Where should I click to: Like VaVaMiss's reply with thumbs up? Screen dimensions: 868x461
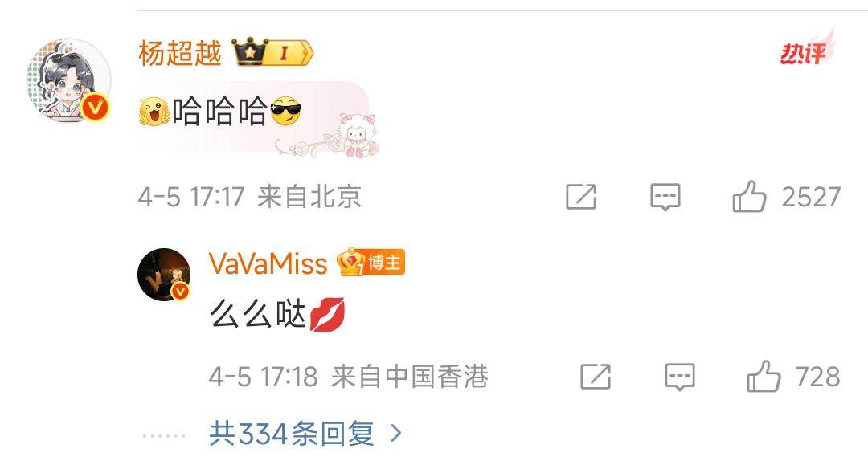(x=764, y=377)
